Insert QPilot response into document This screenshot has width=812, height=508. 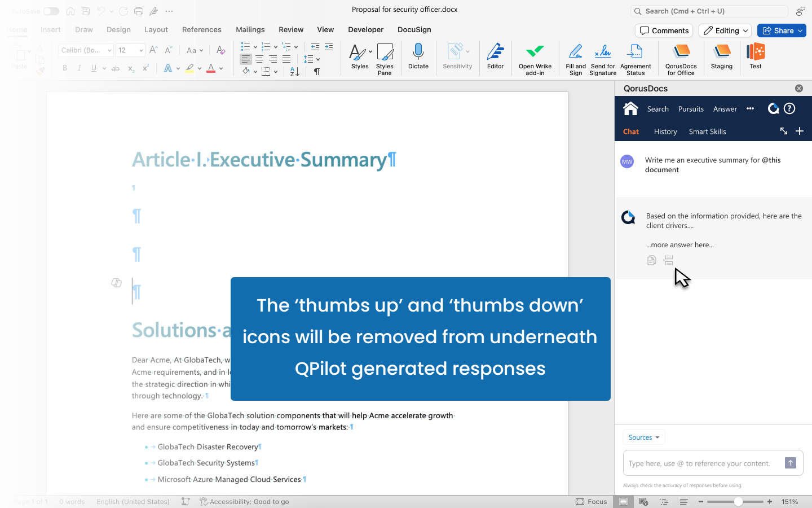coord(669,260)
